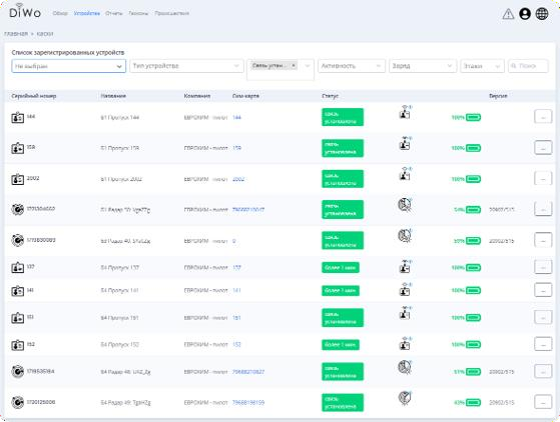560x422 pixels.
Task: Open SIM card link 144
Action: click(237, 117)
